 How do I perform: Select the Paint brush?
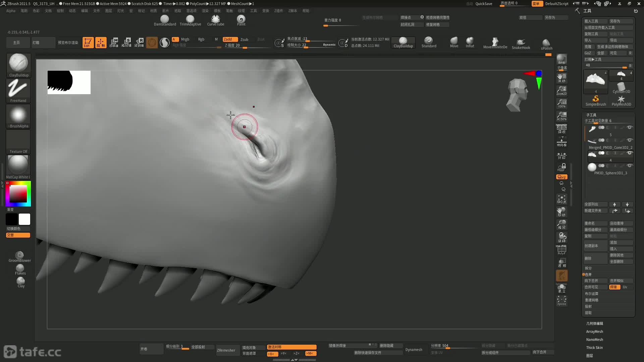point(241,20)
